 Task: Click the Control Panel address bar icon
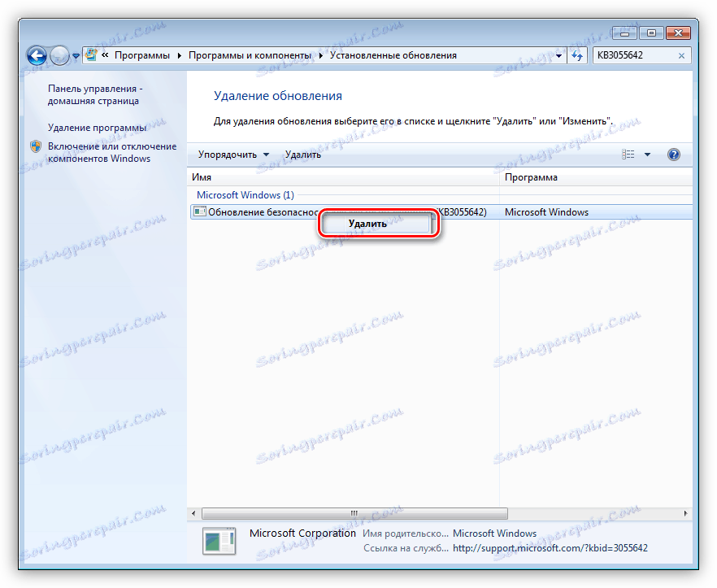coord(92,55)
